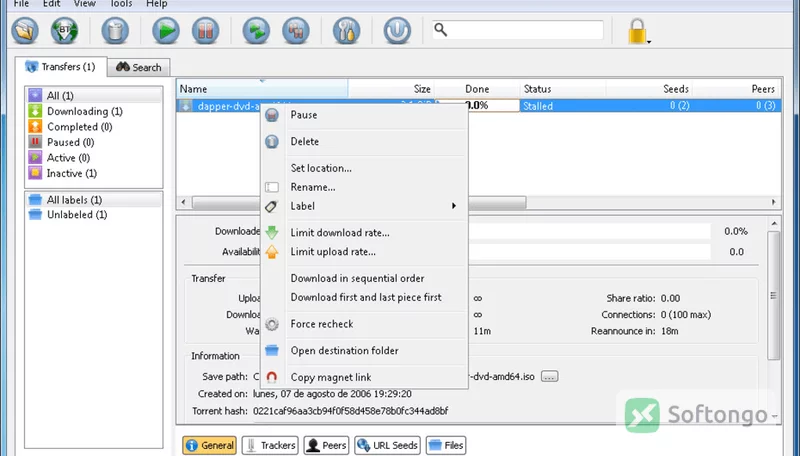Sort by the Seeds column header
800x456 pixels.
[649, 89]
